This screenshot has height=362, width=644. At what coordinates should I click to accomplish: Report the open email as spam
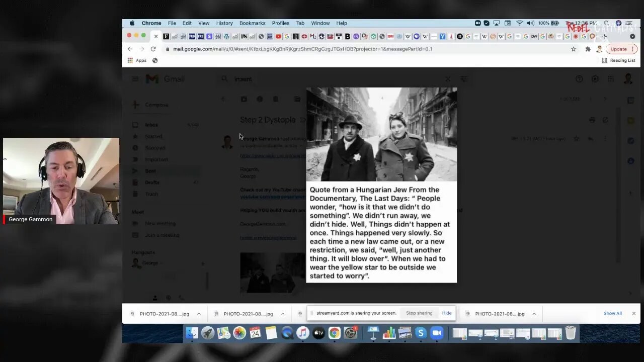tap(260, 99)
